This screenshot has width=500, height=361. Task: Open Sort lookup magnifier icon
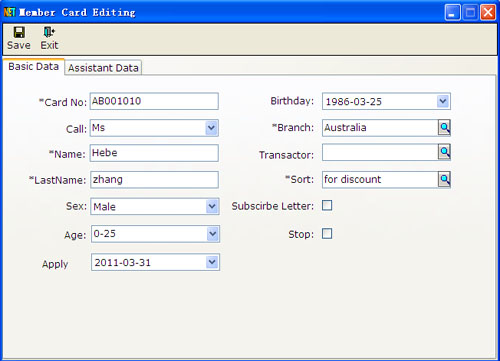(x=444, y=180)
